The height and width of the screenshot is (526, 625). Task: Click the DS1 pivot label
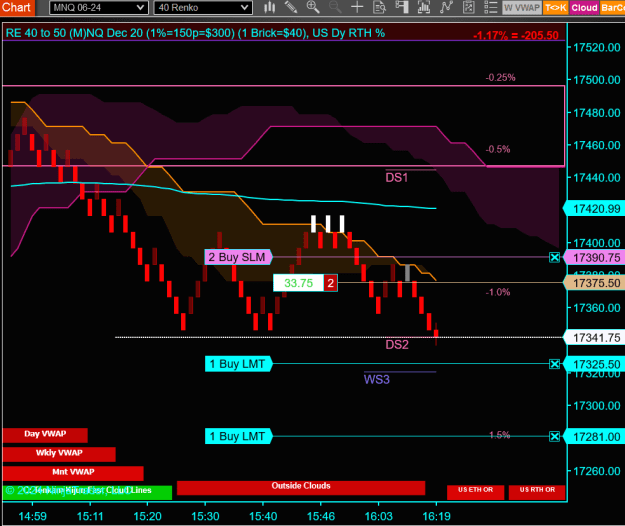pos(397,178)
